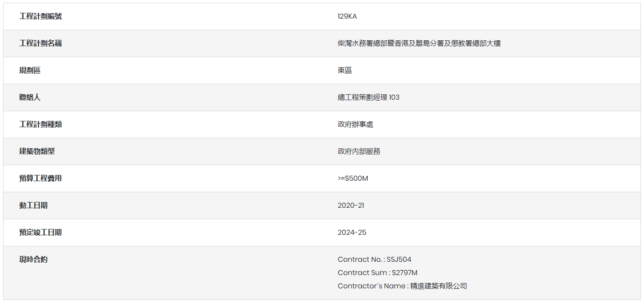This screenshot has width=644, height=303.
Task: Select the 政府辦事處 value
Action: pyautogui.click(x=355, y=124)
